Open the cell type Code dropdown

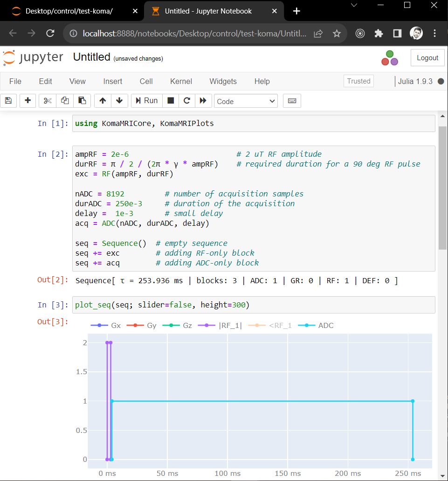coord(246,101)
